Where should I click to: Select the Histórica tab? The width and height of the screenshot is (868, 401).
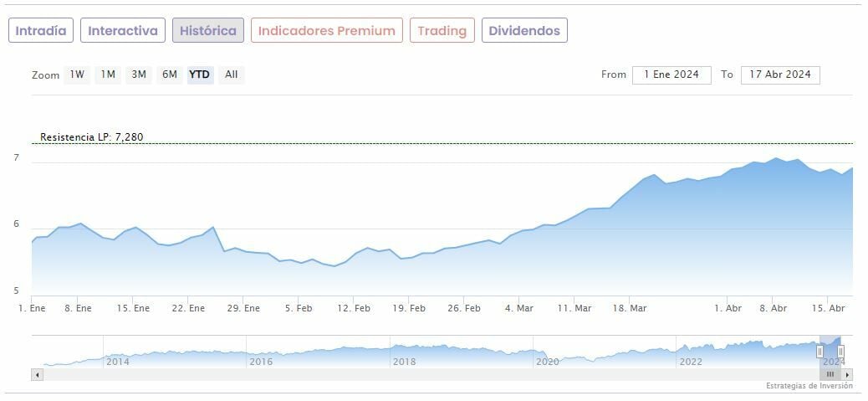tap(208, 31)
